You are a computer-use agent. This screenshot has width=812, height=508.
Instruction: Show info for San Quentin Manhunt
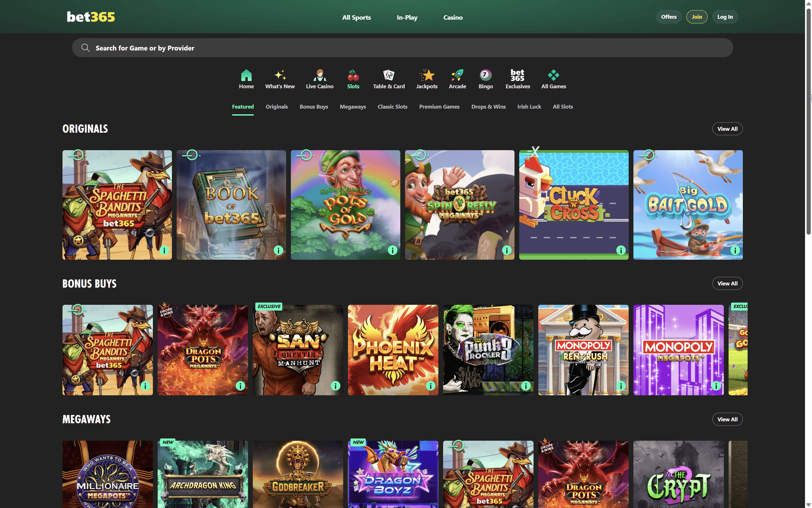click(336, 386)
